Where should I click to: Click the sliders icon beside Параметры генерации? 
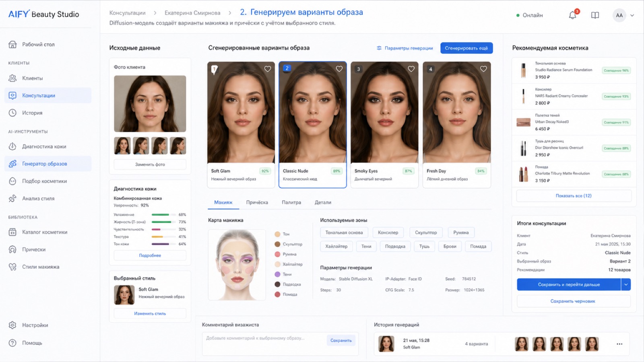pyautogui.click(x=379, y=48)
